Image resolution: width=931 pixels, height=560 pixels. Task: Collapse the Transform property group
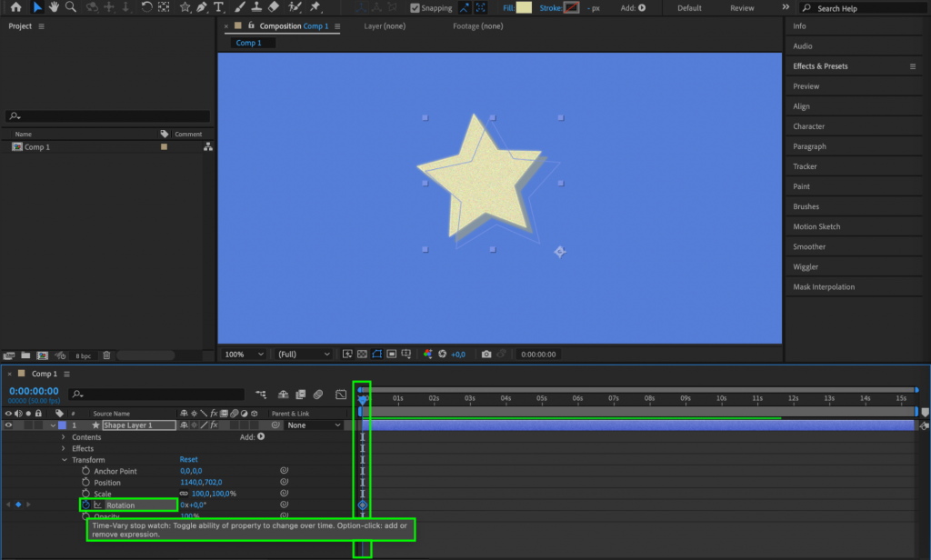tap(64, 459)
